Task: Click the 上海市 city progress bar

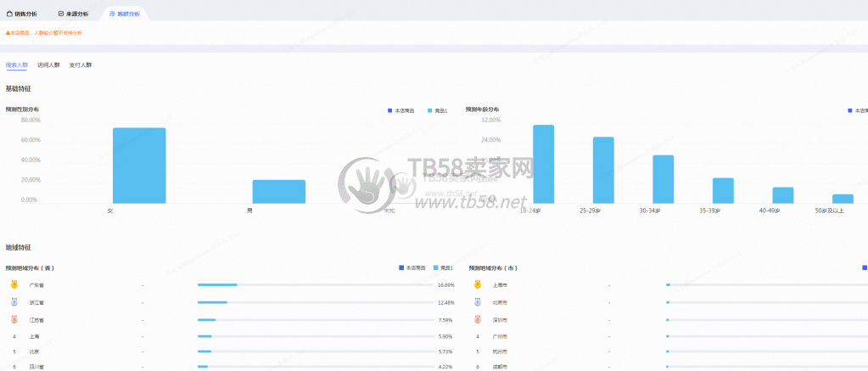Action: [767, 285]
